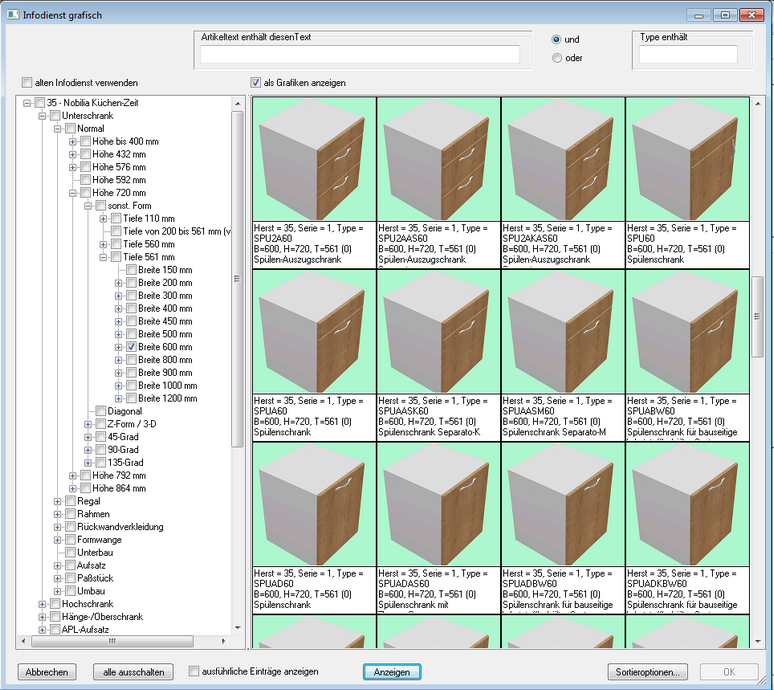The image size is (774, 690).
Task: Click the SPUABW60 cabinet image
Action: [686, 331]
